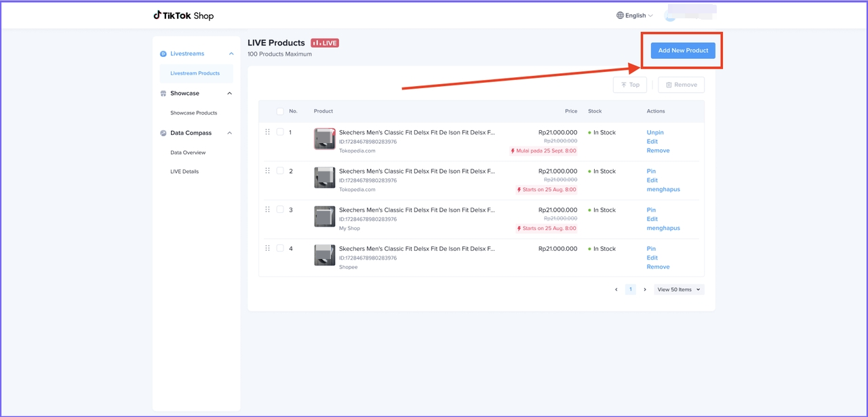
Task: Click the Add New Product button
Action: click(x=683, y=50)
